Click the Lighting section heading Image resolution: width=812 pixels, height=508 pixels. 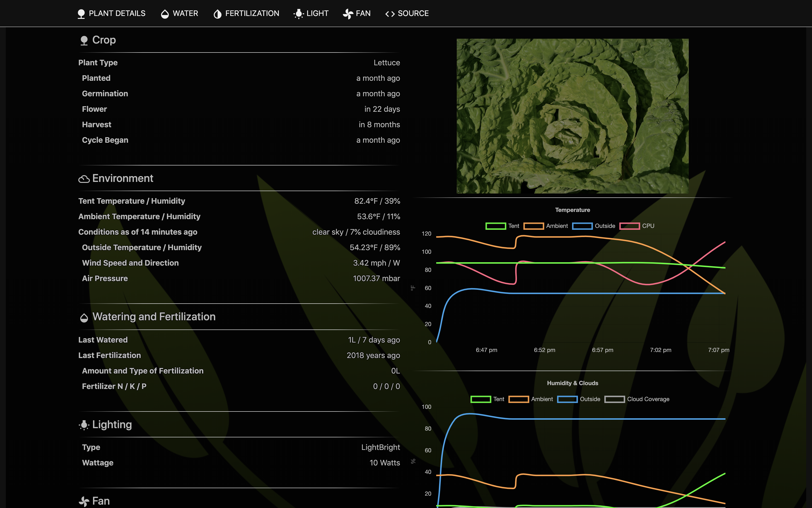tap(112, 425)
